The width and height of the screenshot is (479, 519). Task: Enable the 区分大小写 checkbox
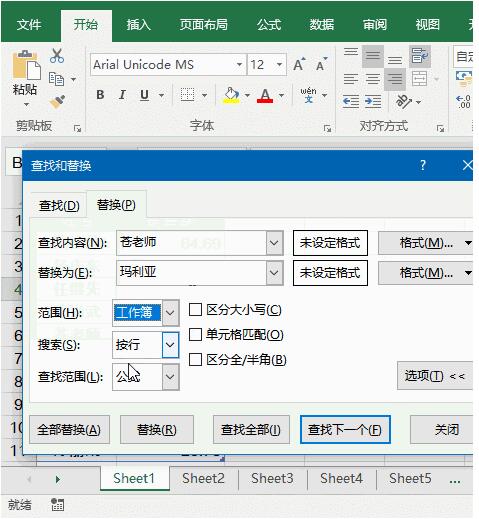(x=195, y=310)
